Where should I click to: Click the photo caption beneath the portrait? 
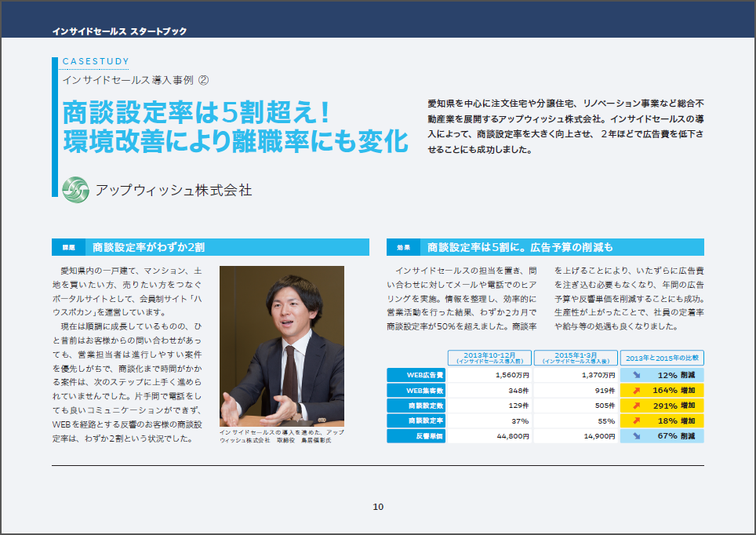click(x=282, y=436)
